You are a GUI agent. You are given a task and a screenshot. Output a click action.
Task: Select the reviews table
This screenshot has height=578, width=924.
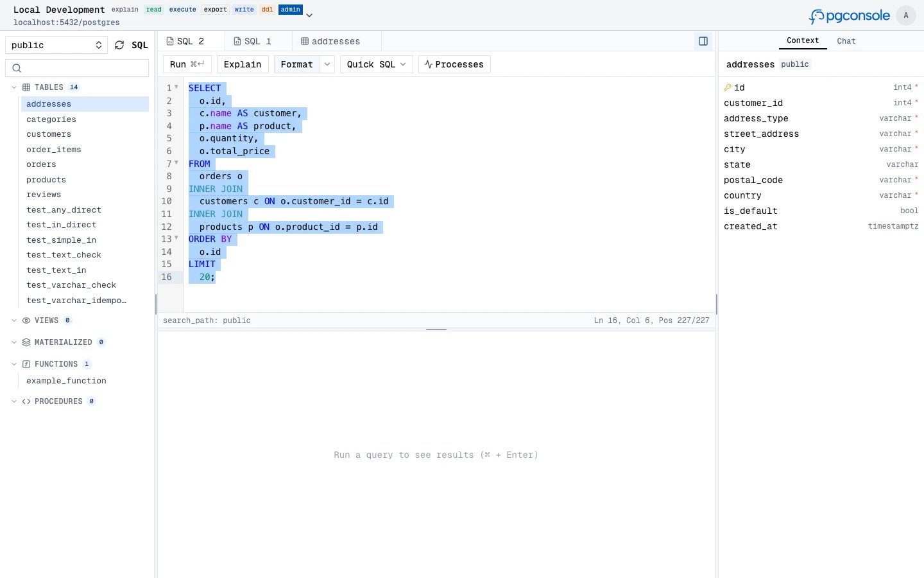pos(85,195)
